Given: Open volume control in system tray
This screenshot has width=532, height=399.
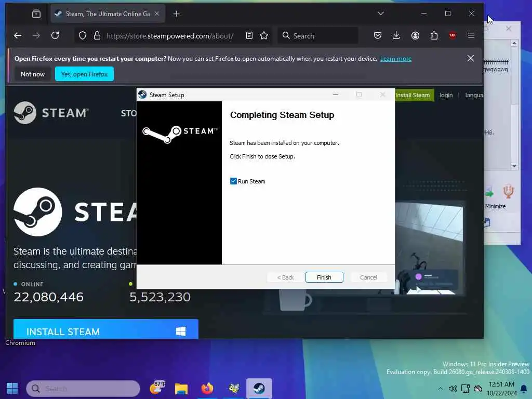Looking at the screenshot, I should [x=453, y=389].
